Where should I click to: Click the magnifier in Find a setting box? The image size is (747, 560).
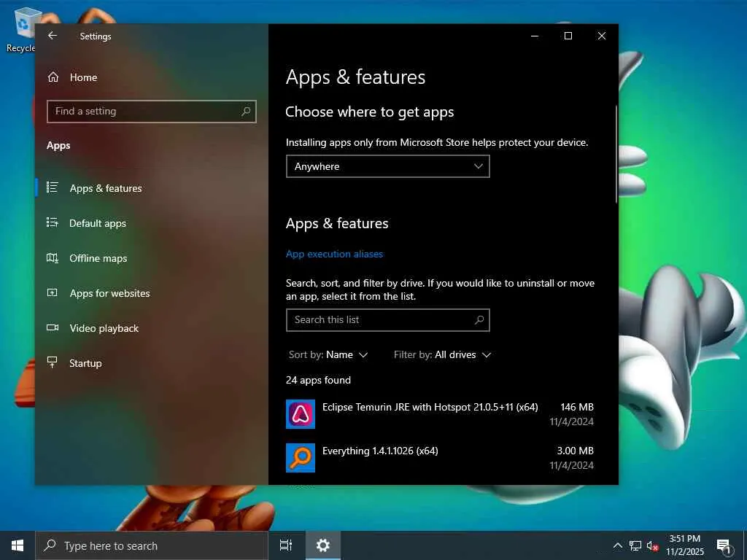click(x=246, y=112)
